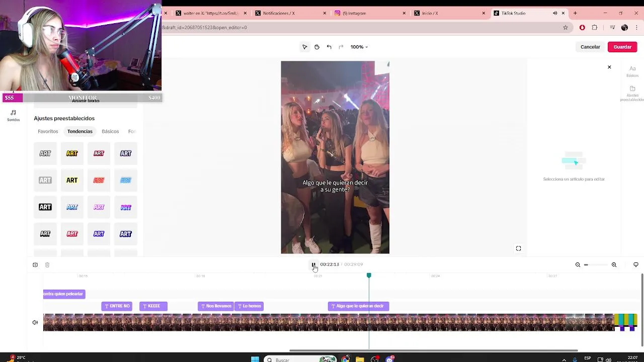Image resolution: width=644 pixels, height=362 pixels.
Task: Close the right properties panel
Action: pyautogui.click(x=609, y=67)
